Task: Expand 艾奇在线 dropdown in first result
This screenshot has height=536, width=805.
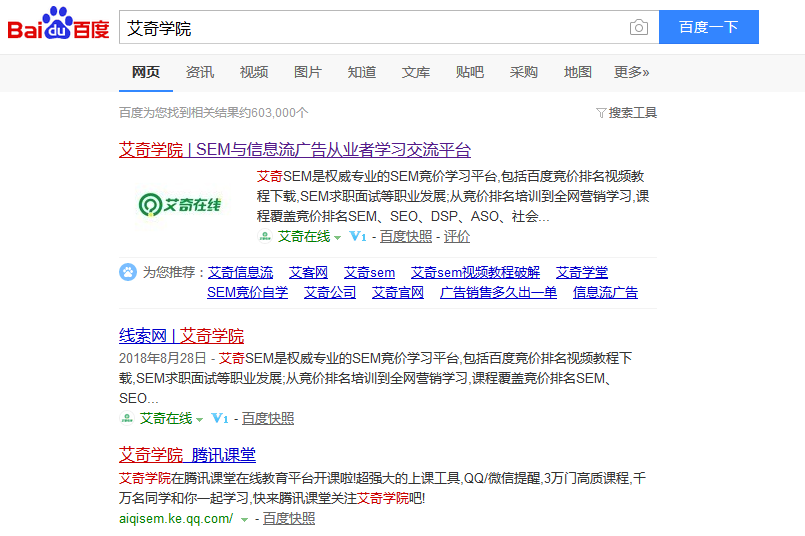Action: coord(337,238)
